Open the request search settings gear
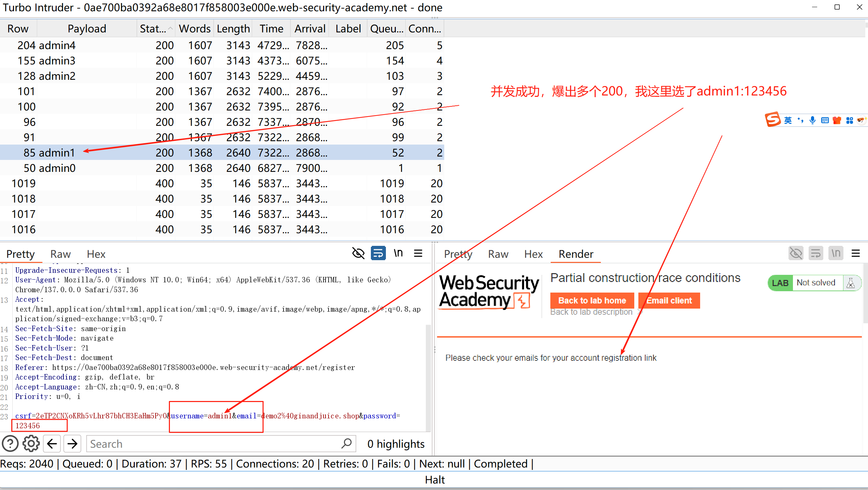868x490 pixels. pyautogui.click(x=31, y=444)
